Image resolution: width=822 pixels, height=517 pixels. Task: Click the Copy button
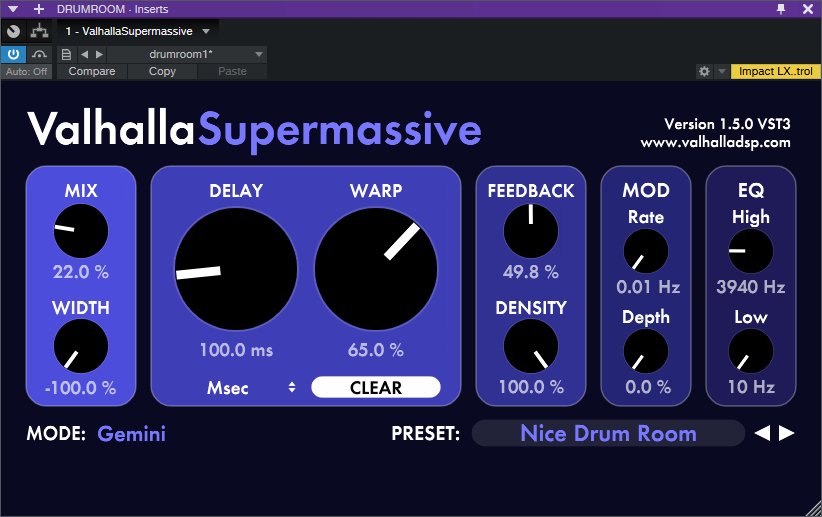click(162, 71)
